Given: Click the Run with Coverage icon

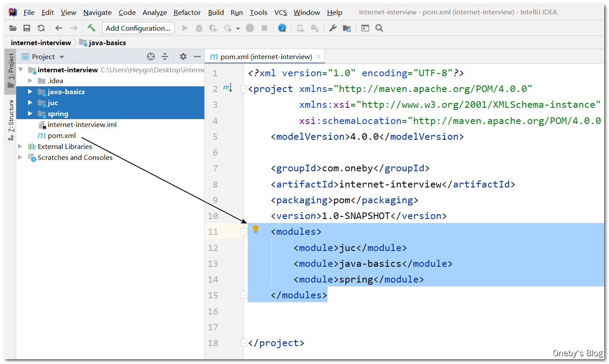Looking at the screenshot, I should pyautogui.click(x=213, y=28).
